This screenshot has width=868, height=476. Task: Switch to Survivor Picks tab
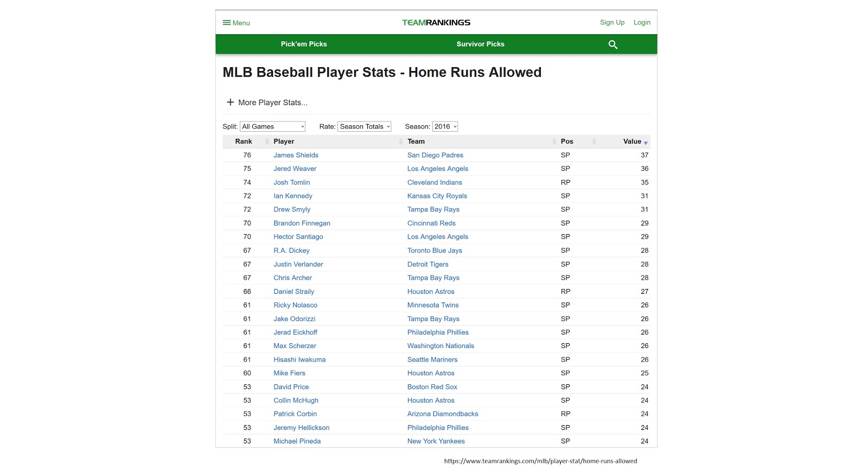[x=480, y=44]
